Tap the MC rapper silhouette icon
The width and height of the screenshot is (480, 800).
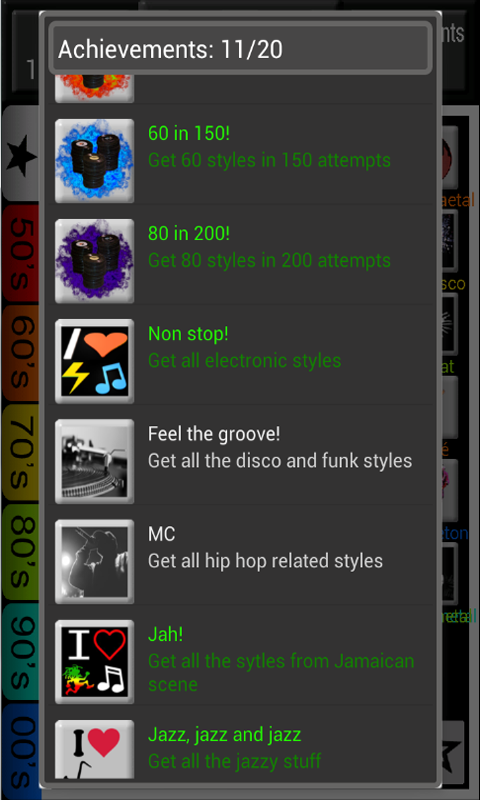(x=94, y=561)
